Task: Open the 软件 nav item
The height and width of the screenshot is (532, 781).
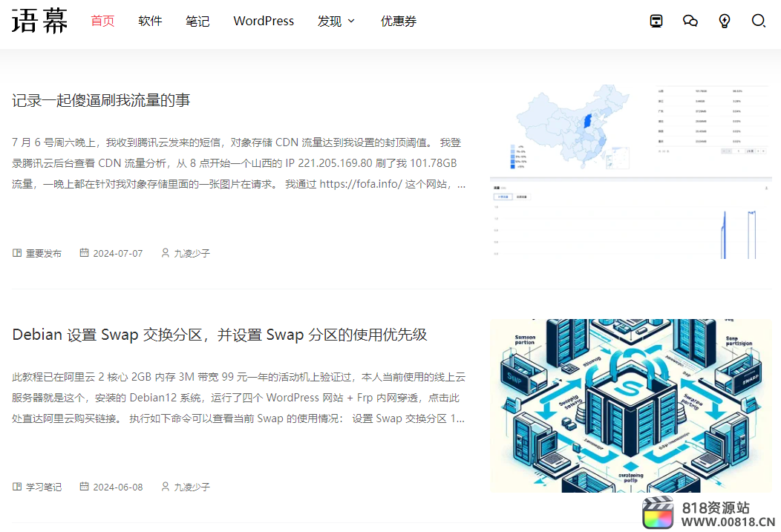Action: pyautogui.click(x=150, y=21)
